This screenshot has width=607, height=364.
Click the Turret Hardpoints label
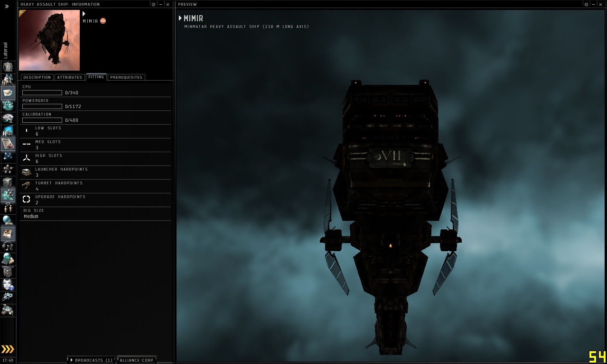pos(59,183)
